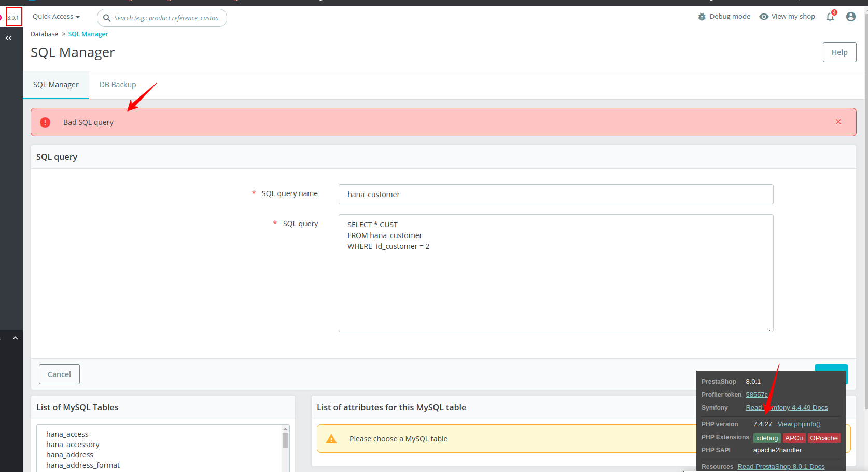Click the Debug mode bug icon
Viewport: 868px width, 472px height.
point(702,16)
